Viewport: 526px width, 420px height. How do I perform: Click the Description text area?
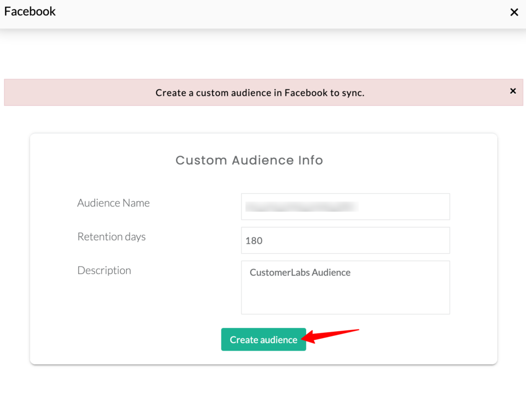(x=346, y=288)
